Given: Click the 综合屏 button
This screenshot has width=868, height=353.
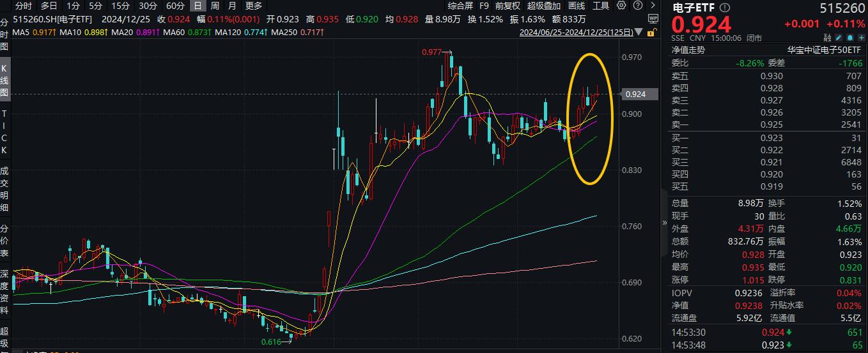Looking at the screenshot, I should coord(460,6).
